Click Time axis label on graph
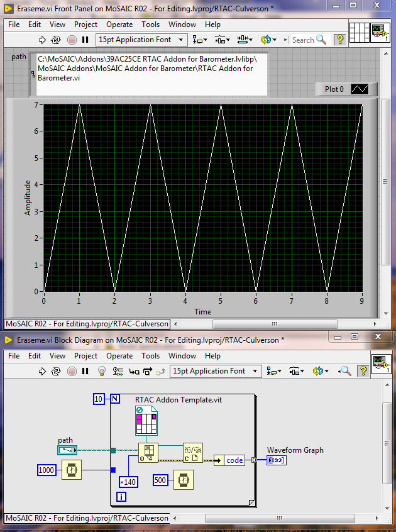 203,312
